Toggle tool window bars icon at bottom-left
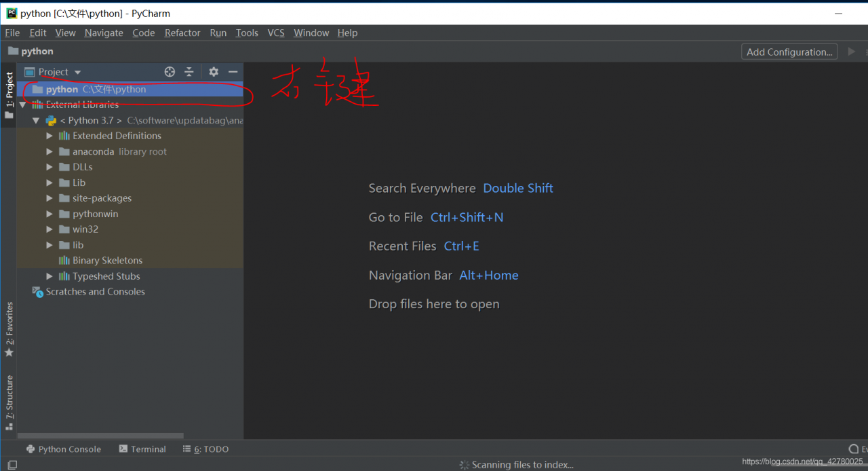Screen dimensions: 868x471 point(12,465)
